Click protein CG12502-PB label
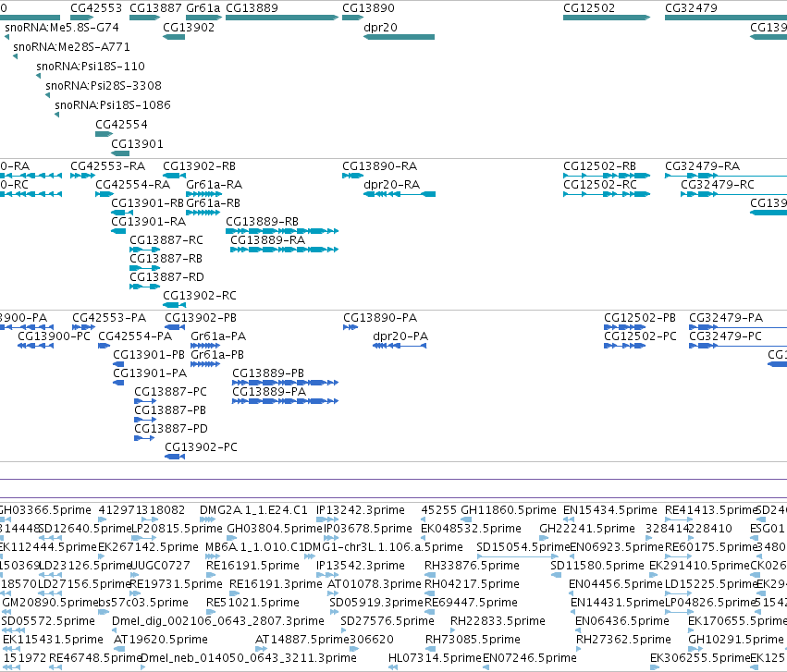This screenshot has width=787, height=672. 640,318
